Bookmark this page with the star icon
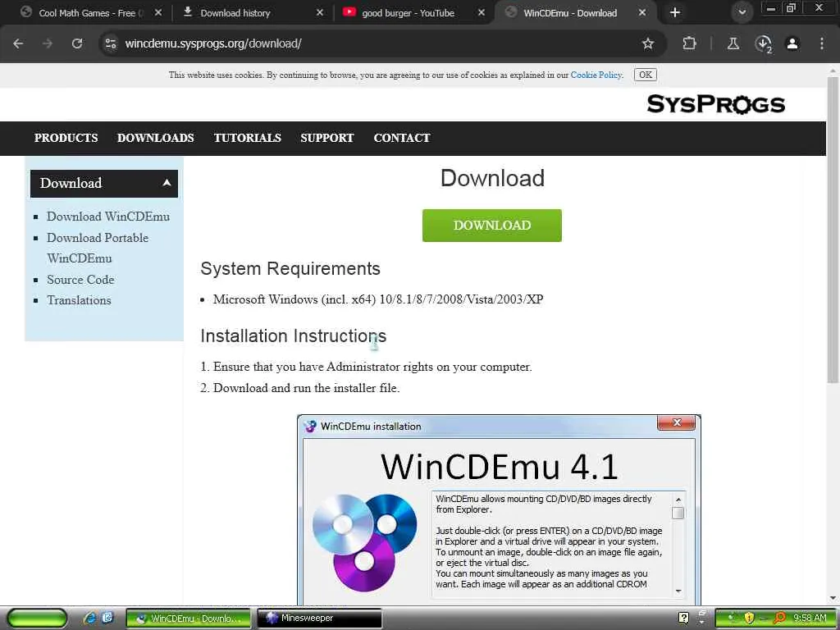 [648, 43]
